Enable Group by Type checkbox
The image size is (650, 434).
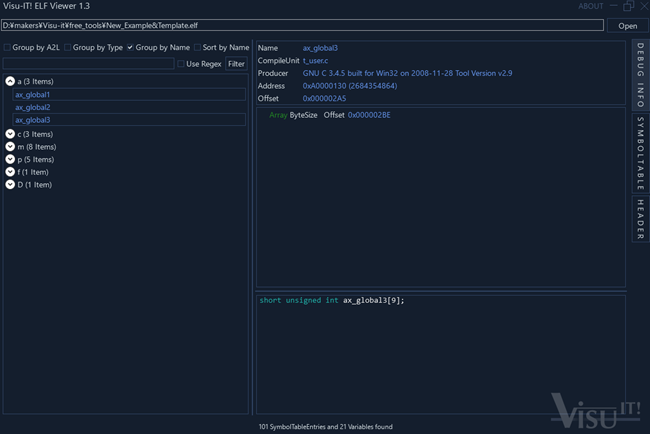pos(68,47)
